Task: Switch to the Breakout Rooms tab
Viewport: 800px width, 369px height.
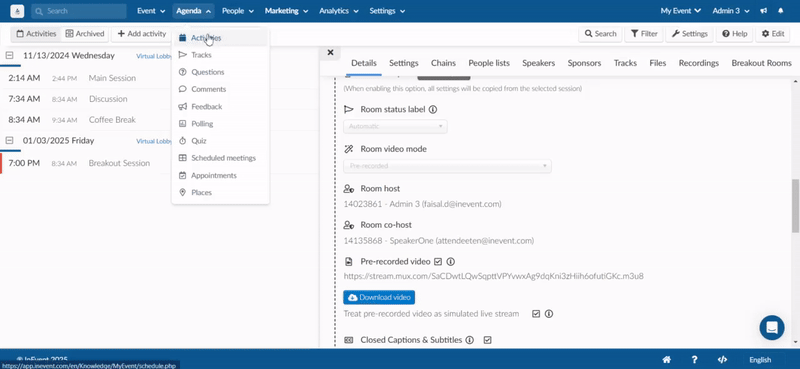Action: pyautogui.click(x=761, y=63)
